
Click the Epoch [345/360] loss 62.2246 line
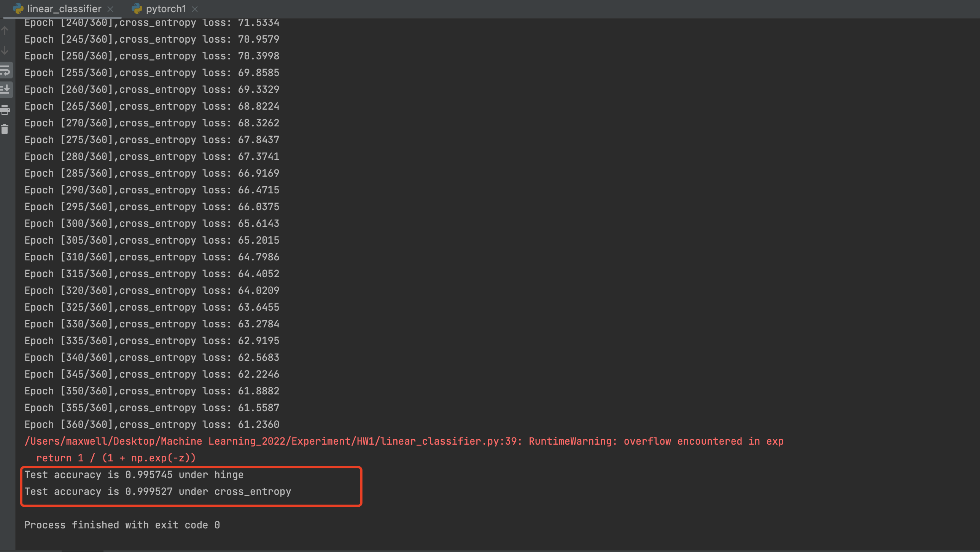[x=152, y=374]
